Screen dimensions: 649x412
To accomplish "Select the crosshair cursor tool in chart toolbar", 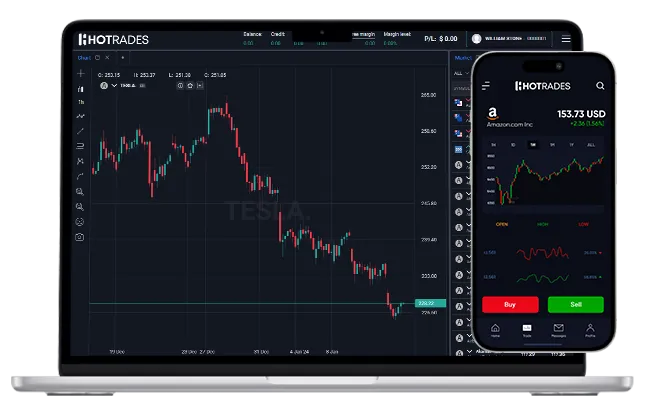I will (80, 74).
